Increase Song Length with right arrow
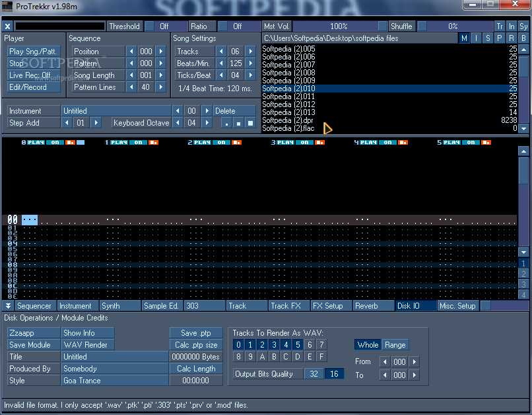 (161, 75)
